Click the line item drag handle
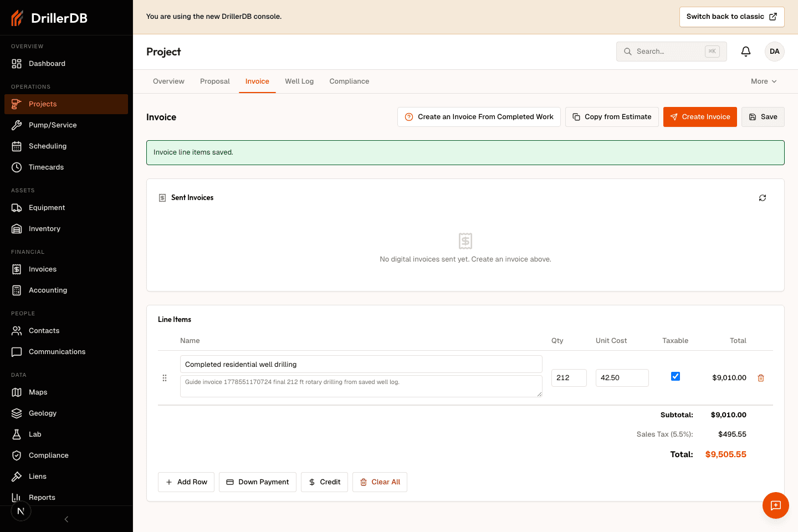The image size is (798, 532). [165, 378]
